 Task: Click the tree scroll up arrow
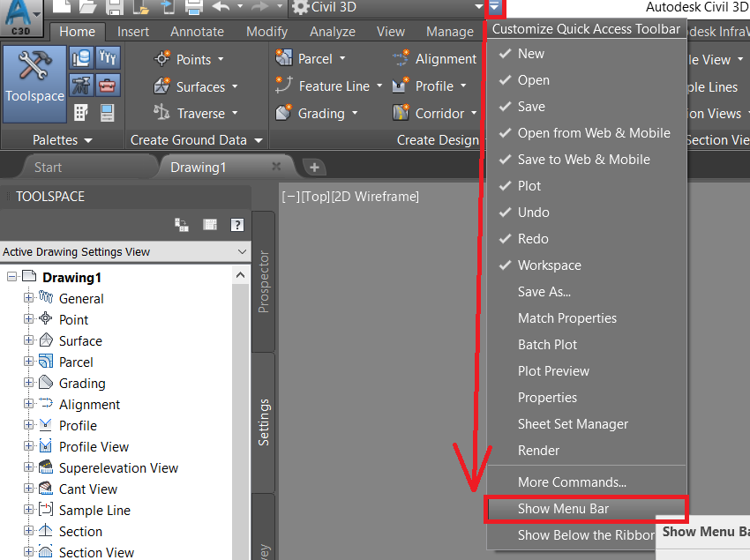(241, 275)
